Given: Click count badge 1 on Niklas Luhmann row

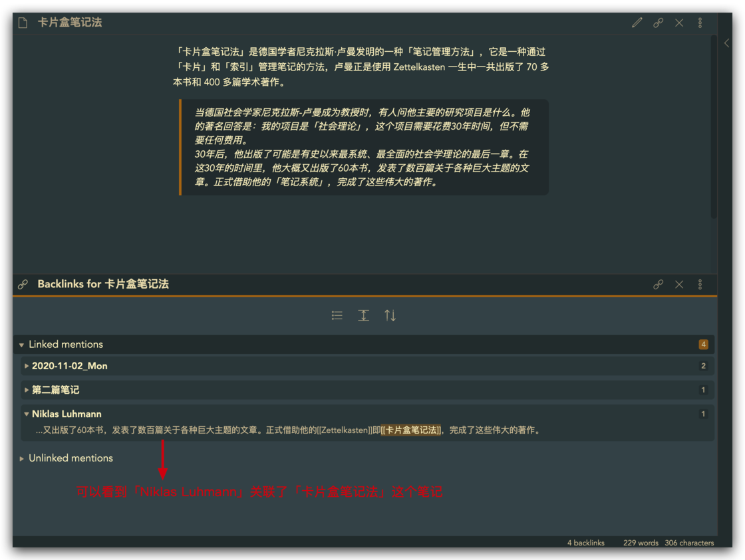Looking at the screenshot, I should 703,414.
